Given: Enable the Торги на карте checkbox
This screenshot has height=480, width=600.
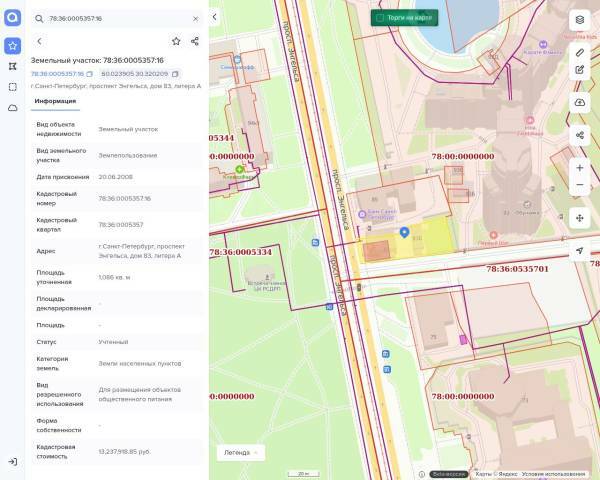Looking at the screenshot, I should [379, 18].
